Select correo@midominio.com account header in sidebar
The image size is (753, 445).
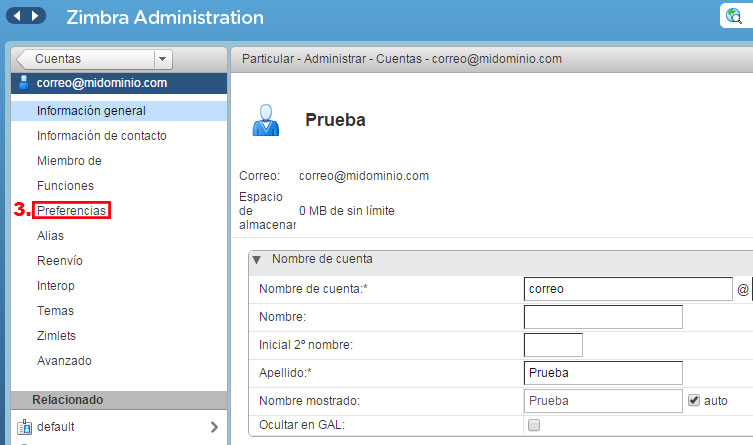(x=119, y=83)
